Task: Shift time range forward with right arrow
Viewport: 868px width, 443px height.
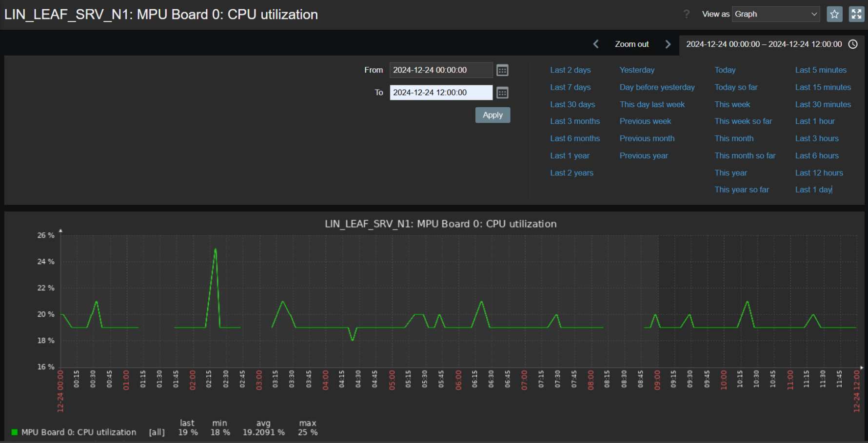Action: [x=668, y=44]
